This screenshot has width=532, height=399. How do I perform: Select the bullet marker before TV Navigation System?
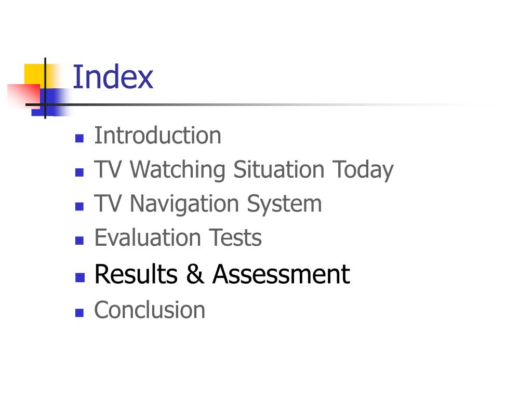pyautogui.click(x=79, y=206)
